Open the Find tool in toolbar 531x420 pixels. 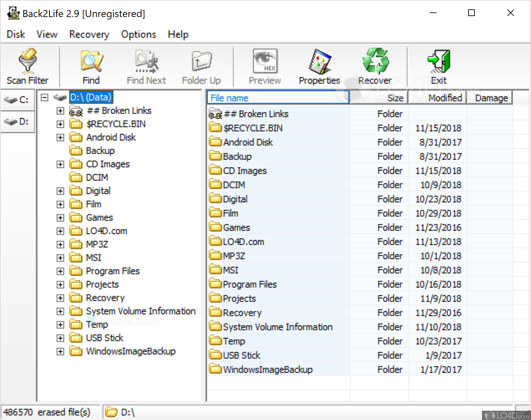point(91,61)
